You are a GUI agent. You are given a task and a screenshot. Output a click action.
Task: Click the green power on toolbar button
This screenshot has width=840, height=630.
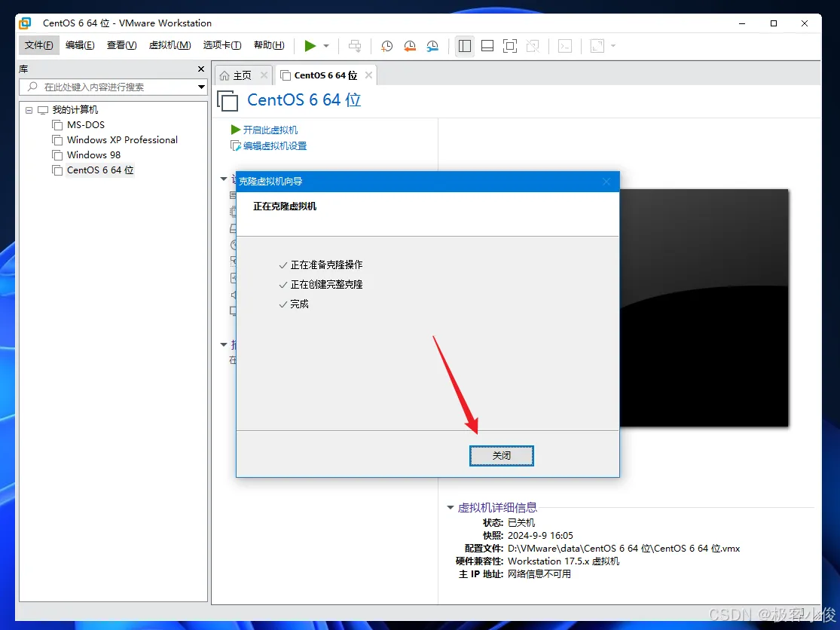(310, 46)
